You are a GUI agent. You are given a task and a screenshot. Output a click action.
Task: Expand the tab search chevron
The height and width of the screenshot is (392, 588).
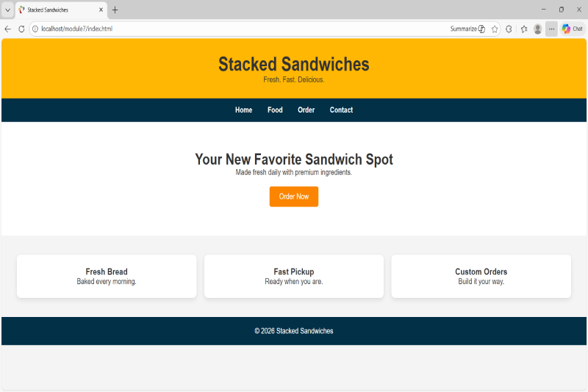click(x=7, y=10)
